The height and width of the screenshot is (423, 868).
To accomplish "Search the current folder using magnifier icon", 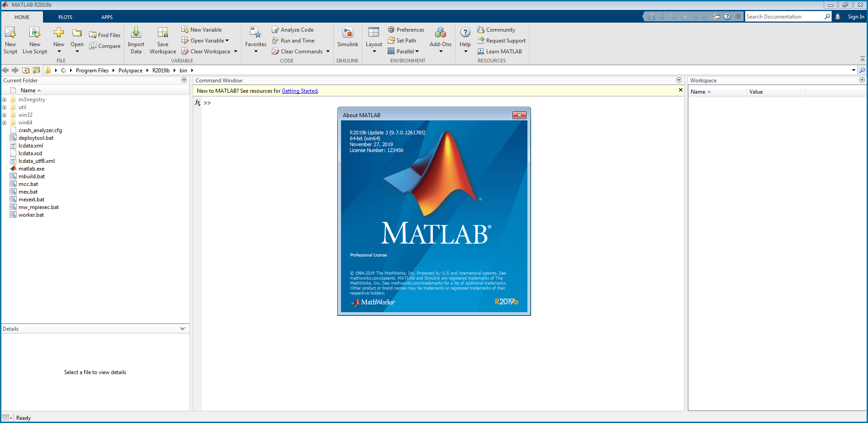I will [x=862, y=70].
